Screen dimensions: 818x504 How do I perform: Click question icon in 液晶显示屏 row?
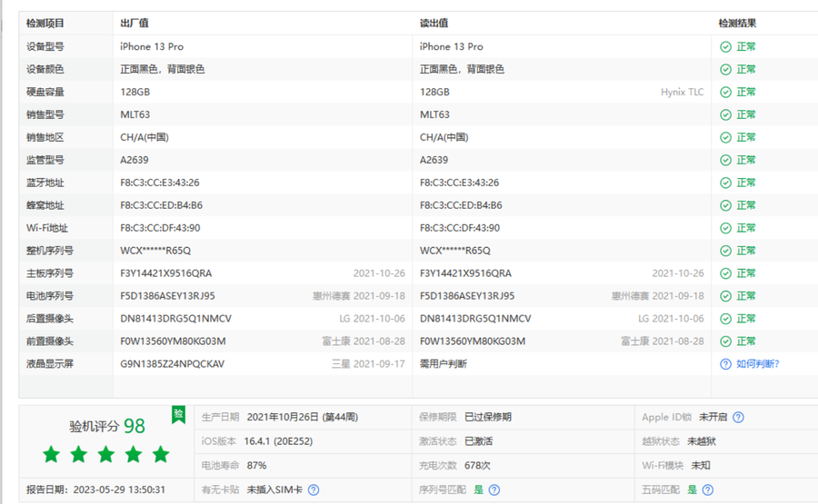(725, 364)
